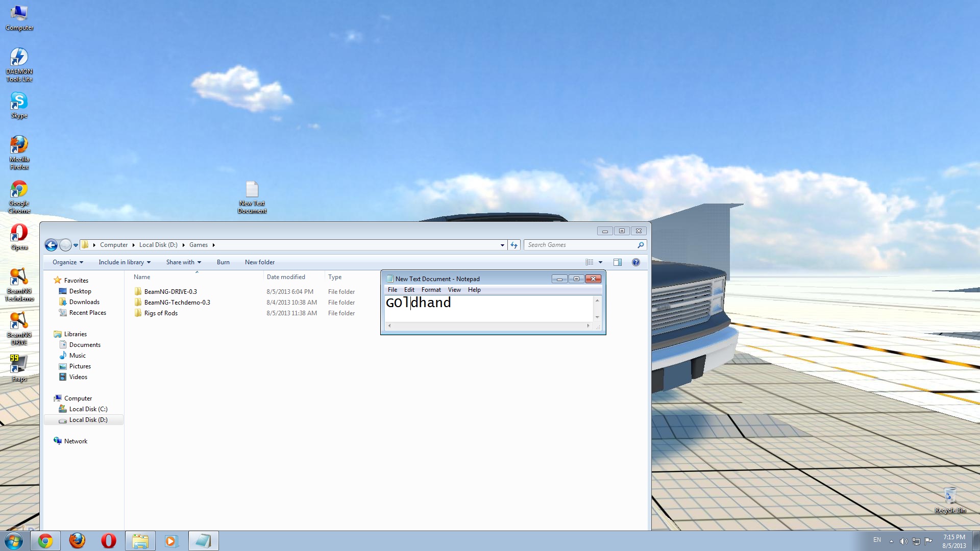Show hidden tray icons arrow
Image resolution: width=980 pixels, height=551 pixels.
891,541
